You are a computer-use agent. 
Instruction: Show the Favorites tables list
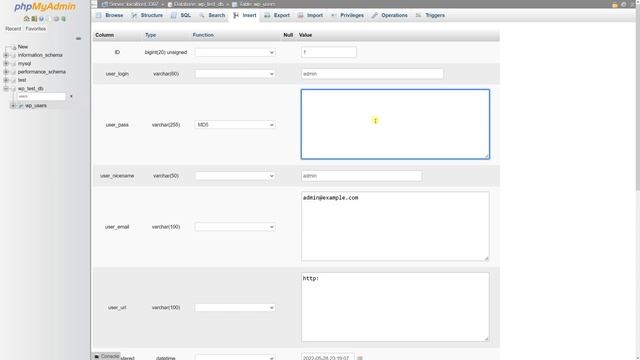pyautogui.click(x=36, y=29)
